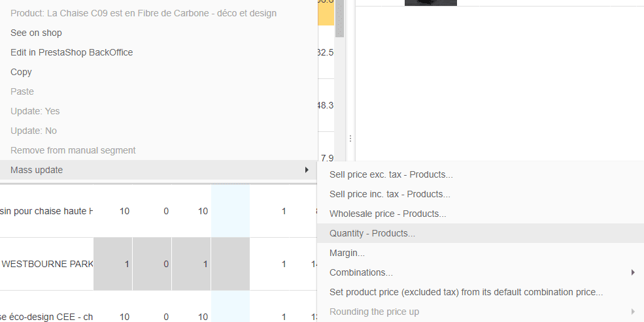The height and width of the screenshot is (322, 644).
Task: Click the vertical panel splitter handle
Action: 350,138
